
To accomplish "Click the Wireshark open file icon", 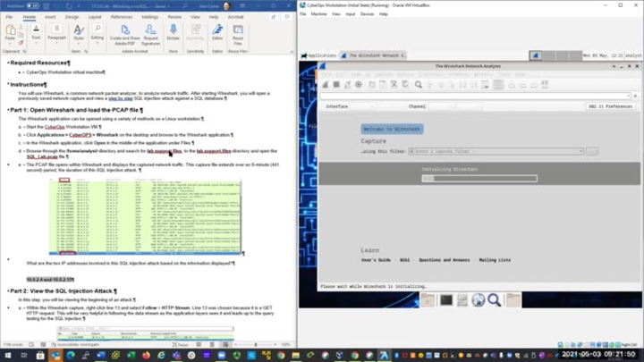I will [372, 85].
